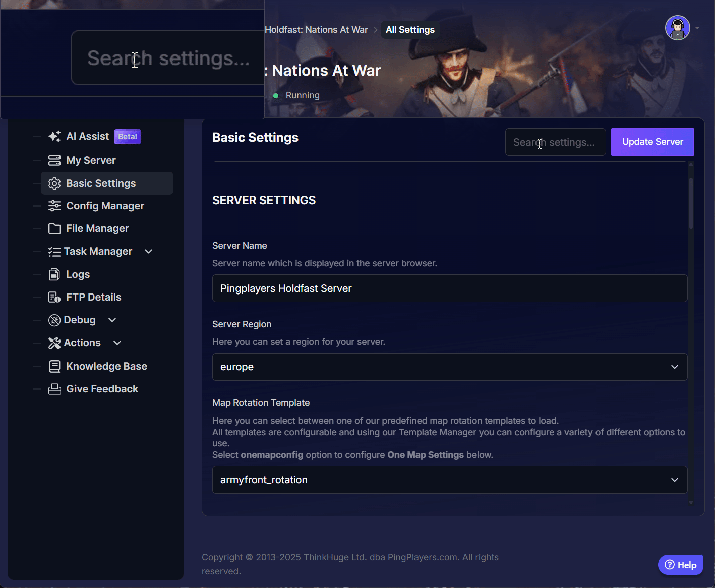Open the Knowledge Base link
The width and height of the screenshot is (715, 588).
(107, 366)
